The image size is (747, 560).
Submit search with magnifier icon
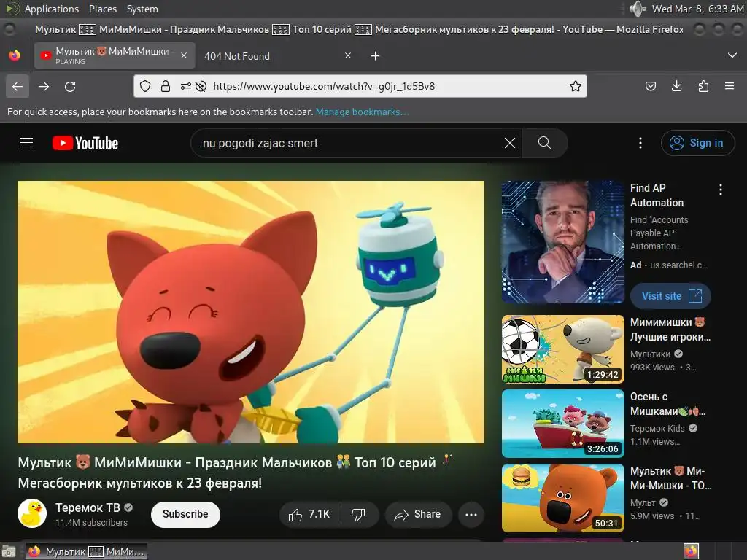[544, 143]
